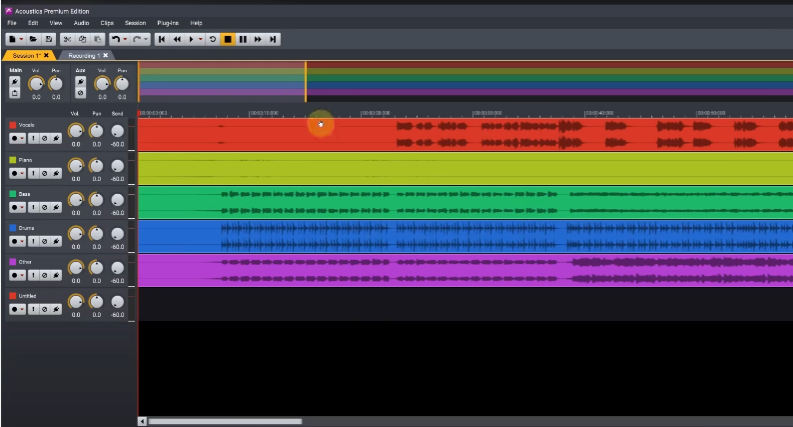Mute the Vocals track
This screenshot has height=427, width=793.
click(x=45, y=138)
